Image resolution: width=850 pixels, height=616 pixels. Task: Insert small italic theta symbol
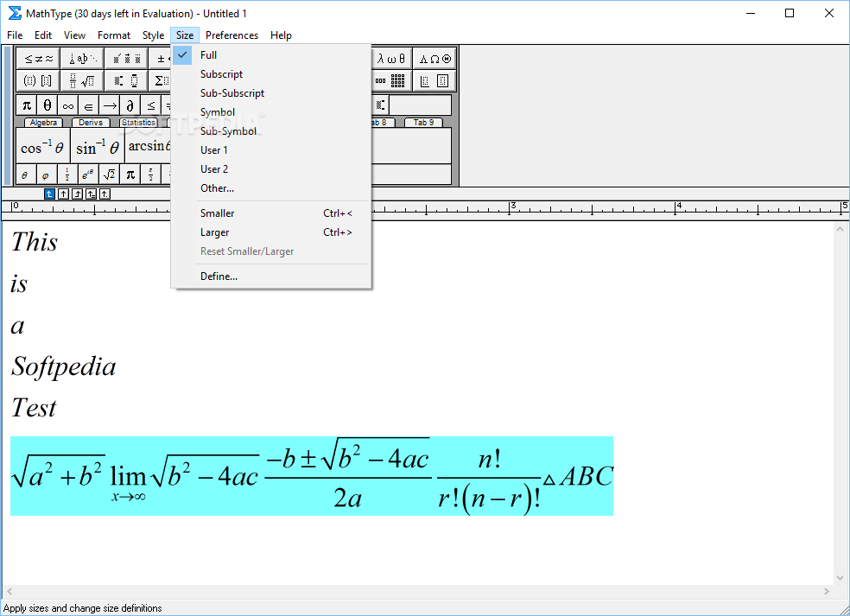25,175
